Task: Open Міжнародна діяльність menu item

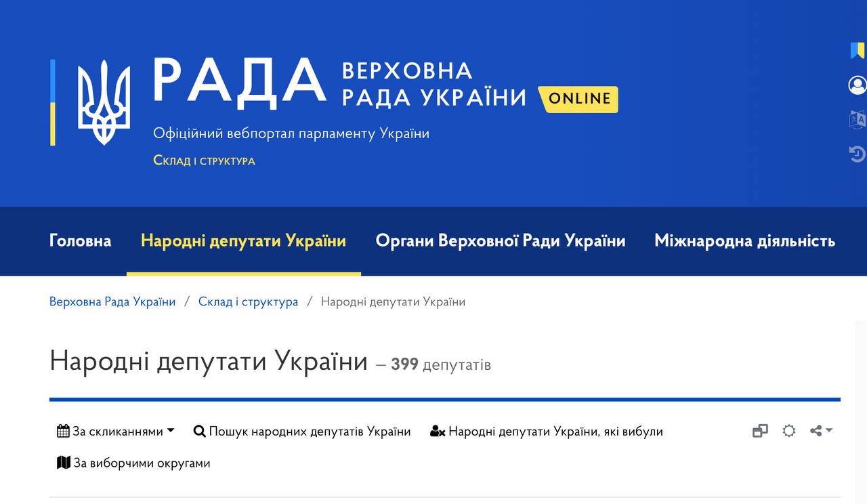Action: 744,240
